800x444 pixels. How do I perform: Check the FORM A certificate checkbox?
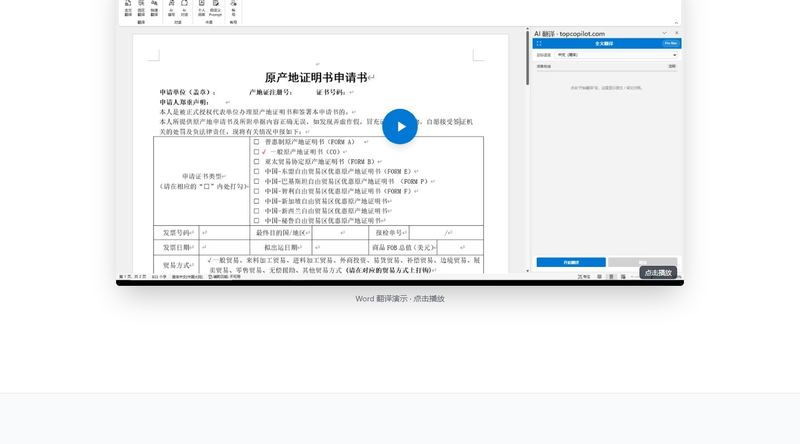pos(256,142)
